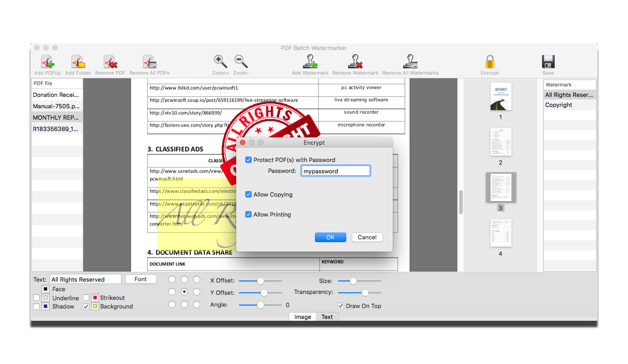Click the Remove Watermark stamp icon

point(355,62)
